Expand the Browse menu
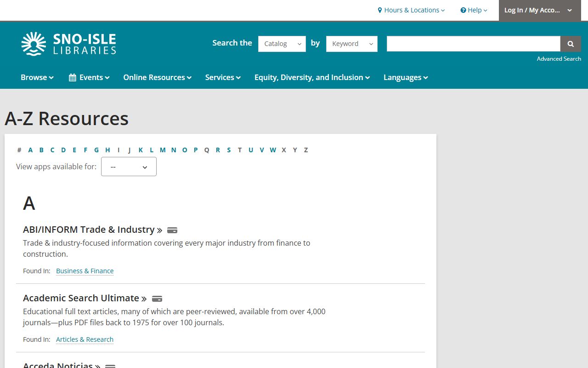 (37, 77)
